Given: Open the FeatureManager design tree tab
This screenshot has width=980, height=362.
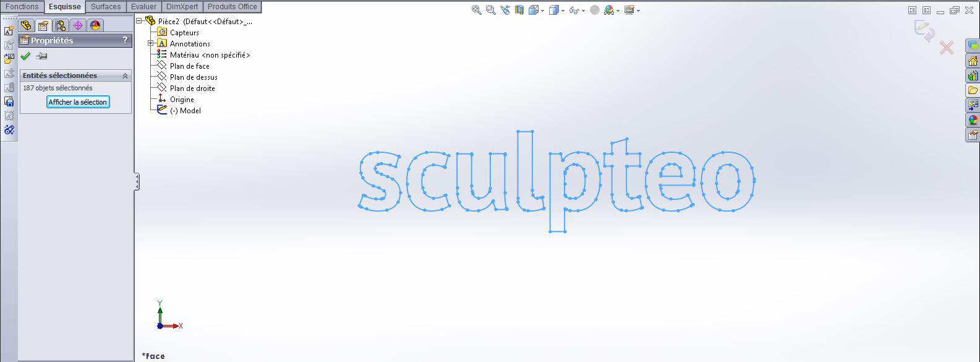Looking at the screenshot, I should [26, 25].
